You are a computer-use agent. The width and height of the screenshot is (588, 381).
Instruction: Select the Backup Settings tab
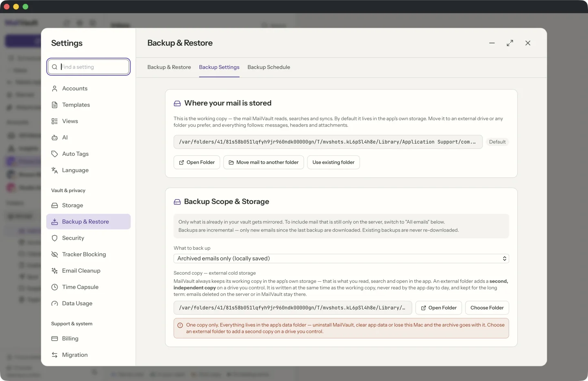[x=219, y=67]
